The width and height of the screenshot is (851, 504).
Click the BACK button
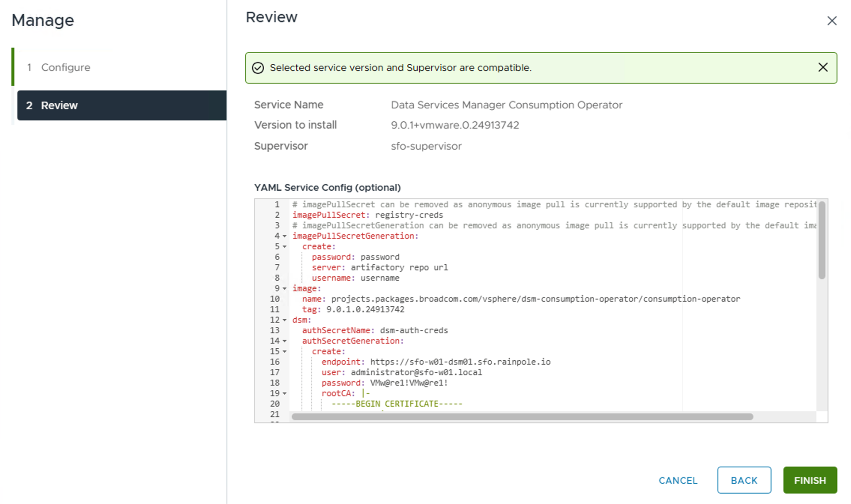(x=744, y=480)
